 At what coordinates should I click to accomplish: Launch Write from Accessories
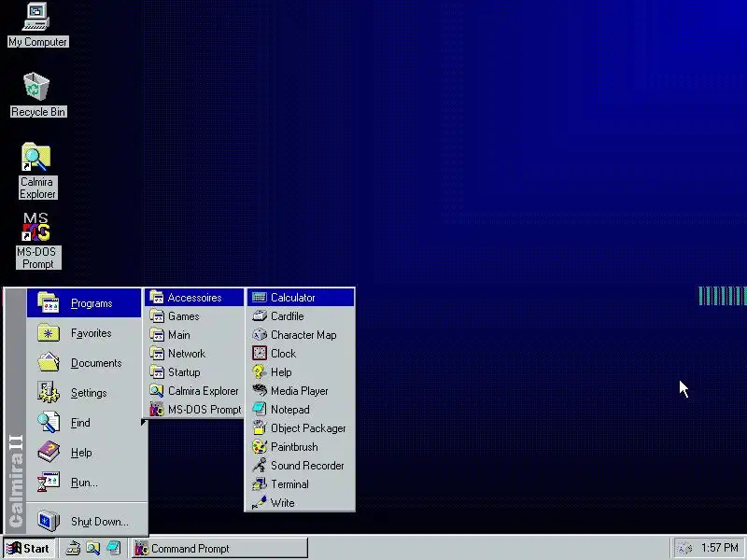[300, 503]
